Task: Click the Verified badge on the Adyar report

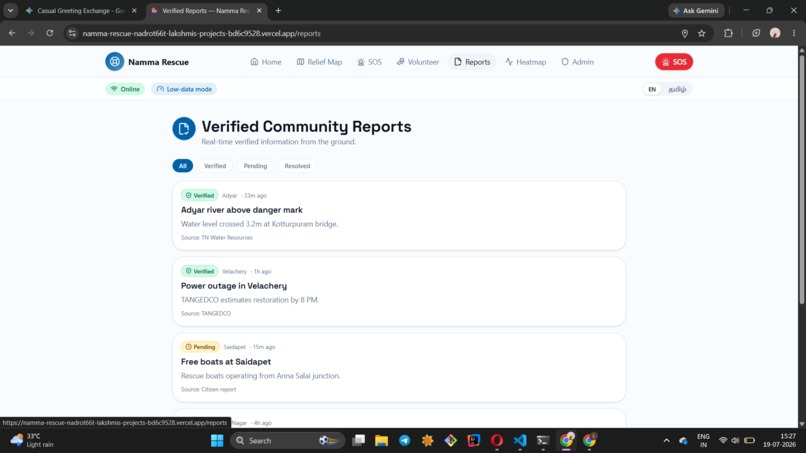Action: 199,195
